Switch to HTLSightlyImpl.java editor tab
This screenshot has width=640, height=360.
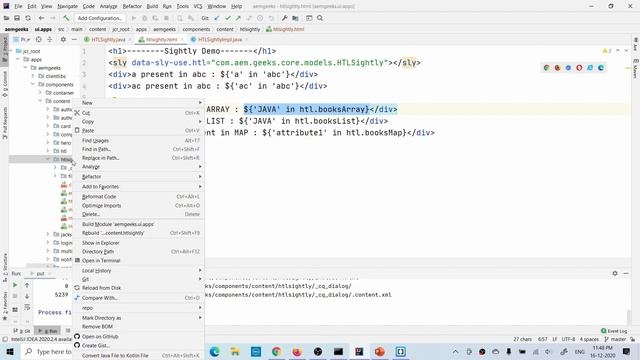tap(220, 40)
